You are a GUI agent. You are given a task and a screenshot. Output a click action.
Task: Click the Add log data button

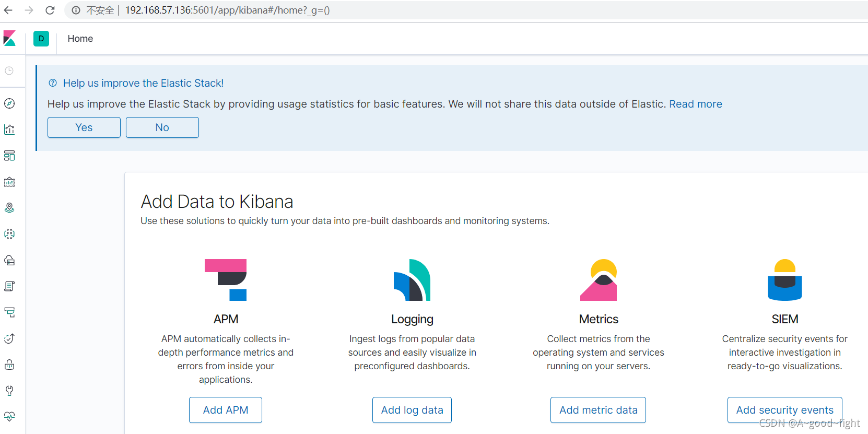412,410
